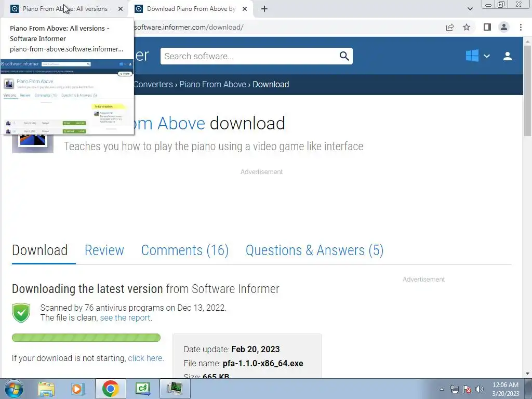The image size is (532, 399).
Task: Bookmark this page with the star icon
Action: pos(467,27)
